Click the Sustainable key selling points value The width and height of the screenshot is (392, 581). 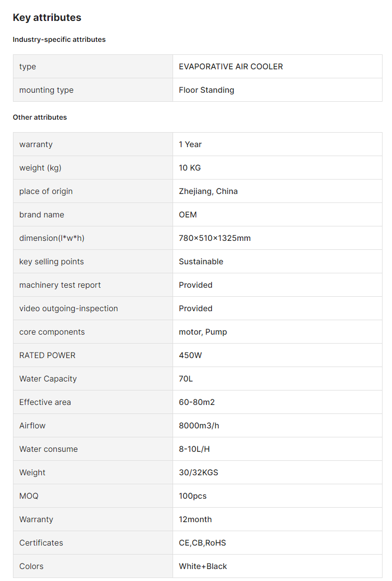201,262
